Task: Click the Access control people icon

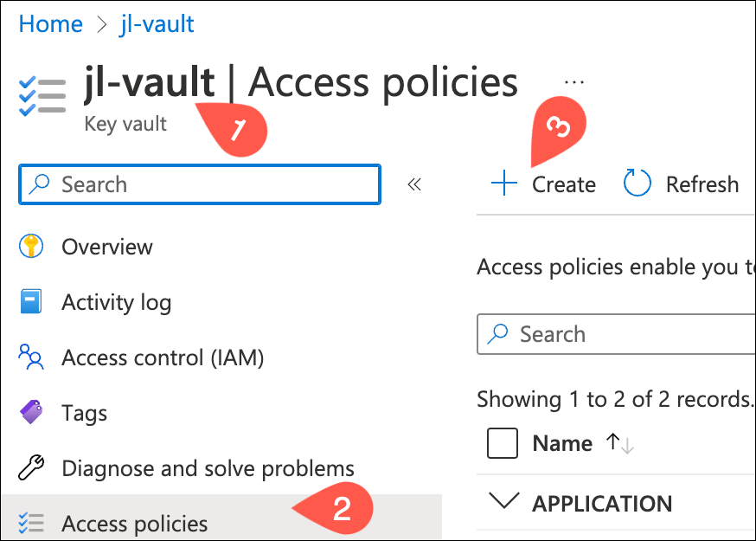Action: 30,357
